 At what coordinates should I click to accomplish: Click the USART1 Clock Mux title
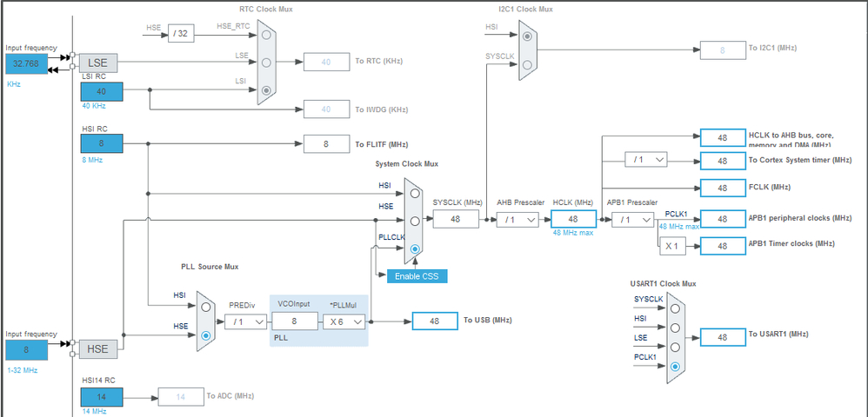(663, 284)
